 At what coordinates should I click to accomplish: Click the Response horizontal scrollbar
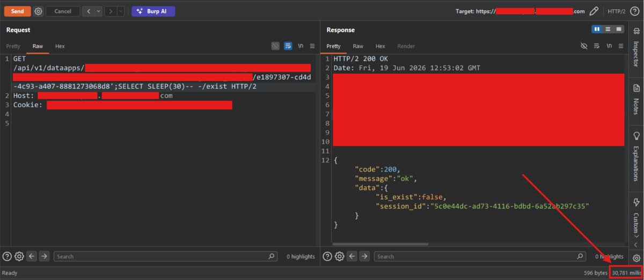click(381, 244)
